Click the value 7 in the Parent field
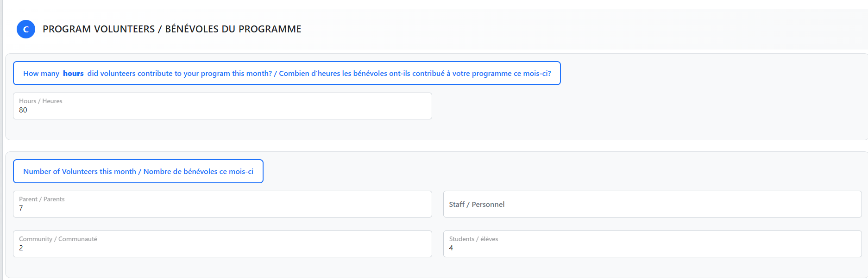 (21, 208)
